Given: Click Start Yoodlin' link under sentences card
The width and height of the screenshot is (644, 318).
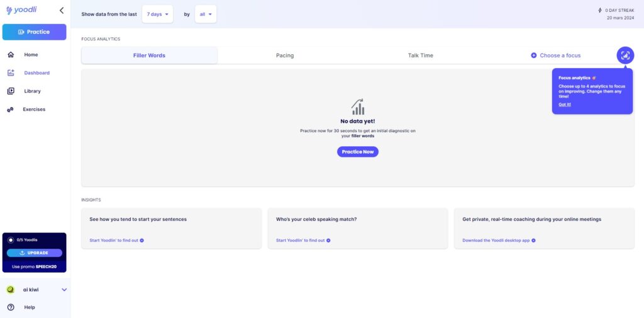Looking at the screenshot, I should click(116, 241).
